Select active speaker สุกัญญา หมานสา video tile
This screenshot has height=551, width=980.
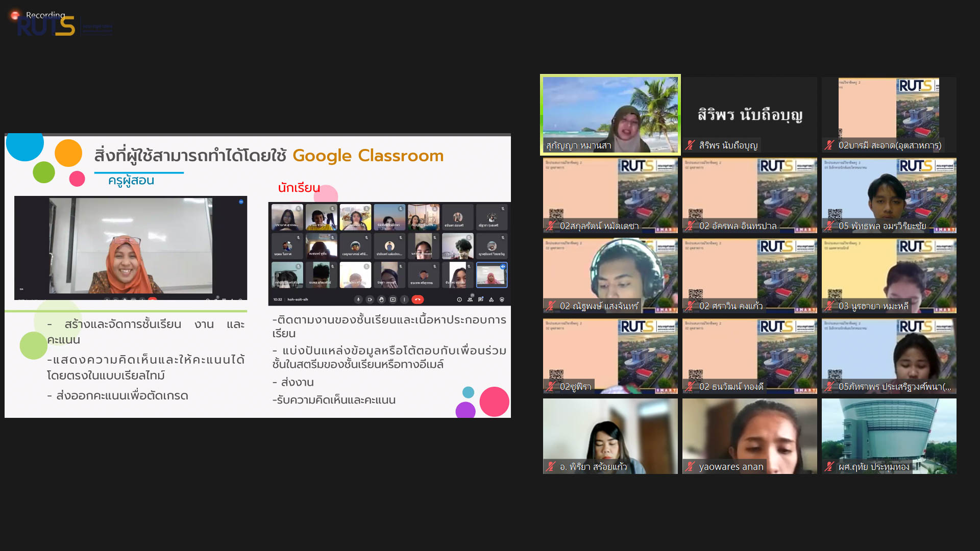pos(610,115)
